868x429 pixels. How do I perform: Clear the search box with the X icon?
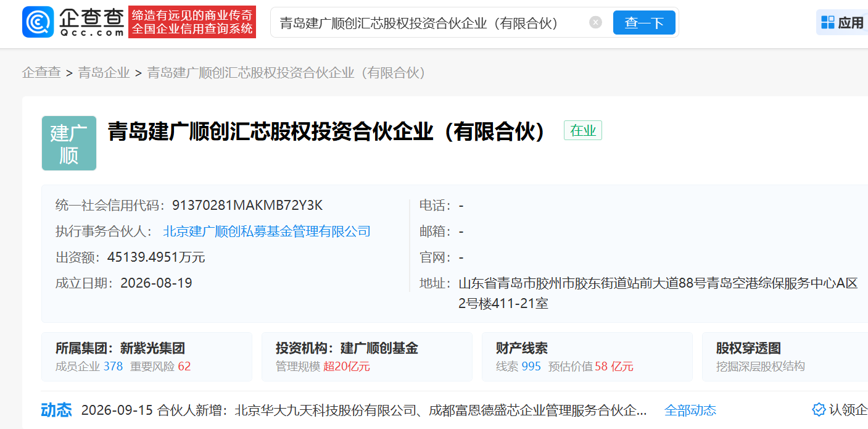(595, 23)
